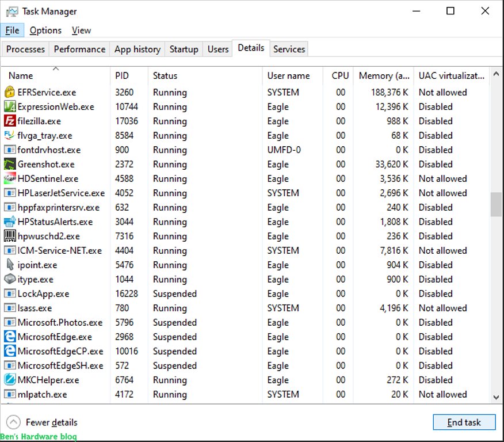Click PID 10744 cell

[x=127, y=106]
